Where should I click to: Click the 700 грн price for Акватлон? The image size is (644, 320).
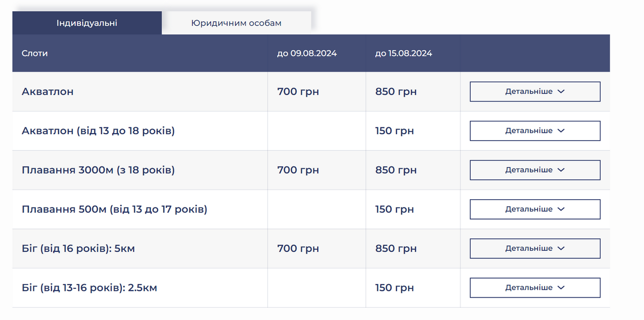click(x=298, y=92)
